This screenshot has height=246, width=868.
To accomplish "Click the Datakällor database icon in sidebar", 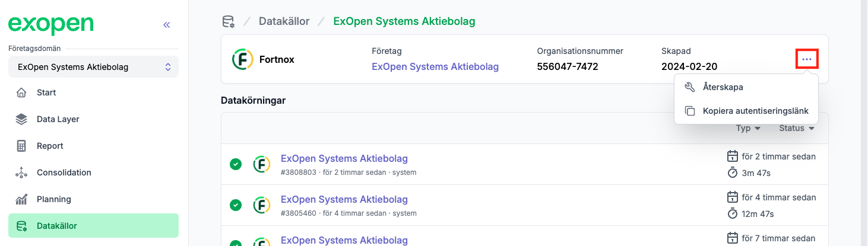I will pyautogui.click(x=21, y=226).
